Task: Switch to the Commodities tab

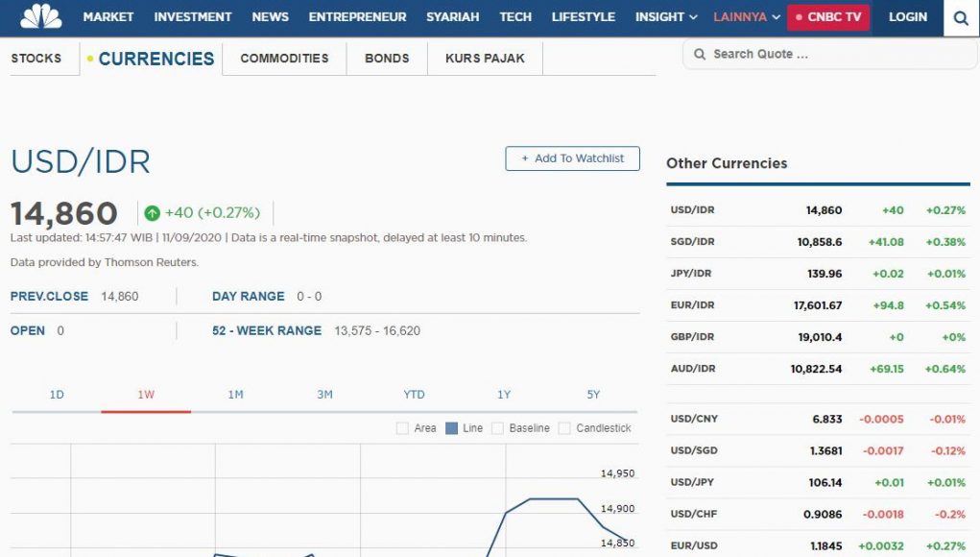Action: click(x=284, y=59)
